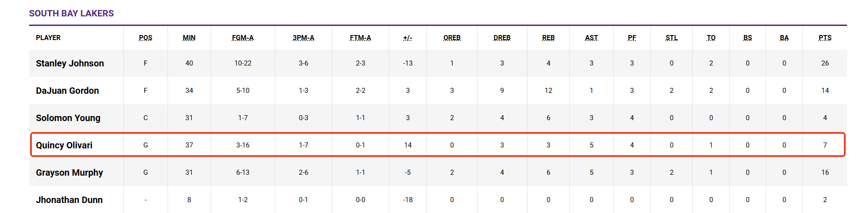This screenshot has width=868, height=213.
Task: Sort by the MIN column header
Action: [189, 38]
